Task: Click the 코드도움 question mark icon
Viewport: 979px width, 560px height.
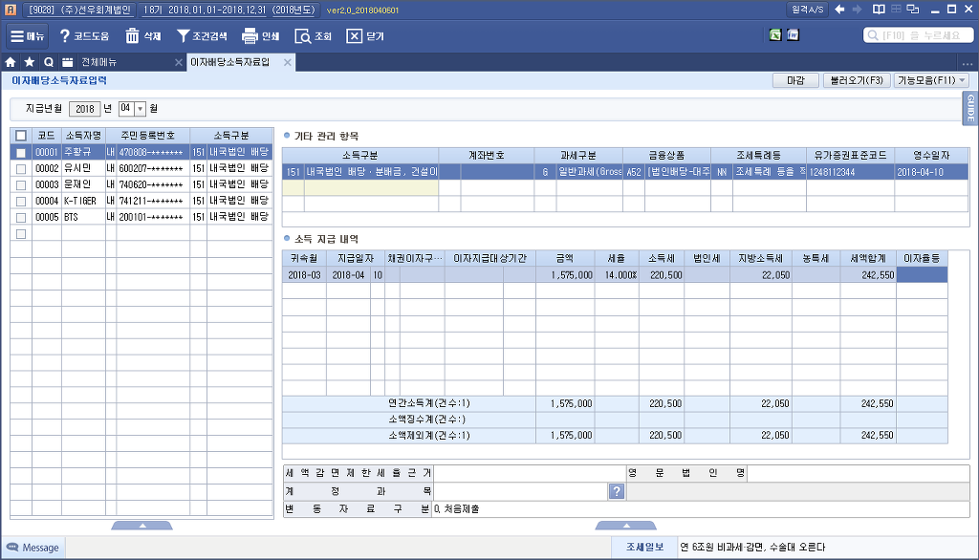Action: click(65, 36)
